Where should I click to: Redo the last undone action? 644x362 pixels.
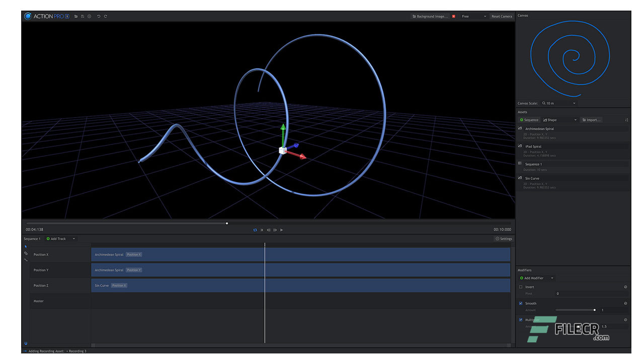click(105, 16)
